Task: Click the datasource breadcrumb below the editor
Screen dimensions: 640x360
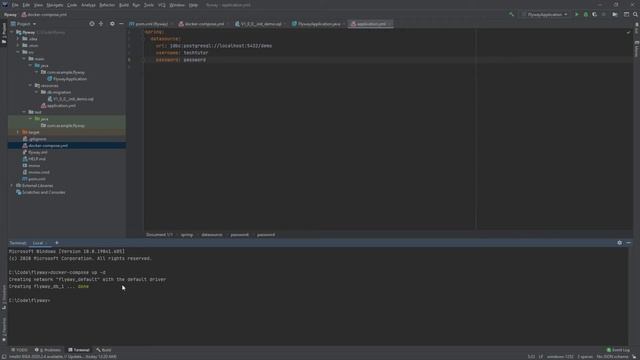Action: click(x=212, y=235)
